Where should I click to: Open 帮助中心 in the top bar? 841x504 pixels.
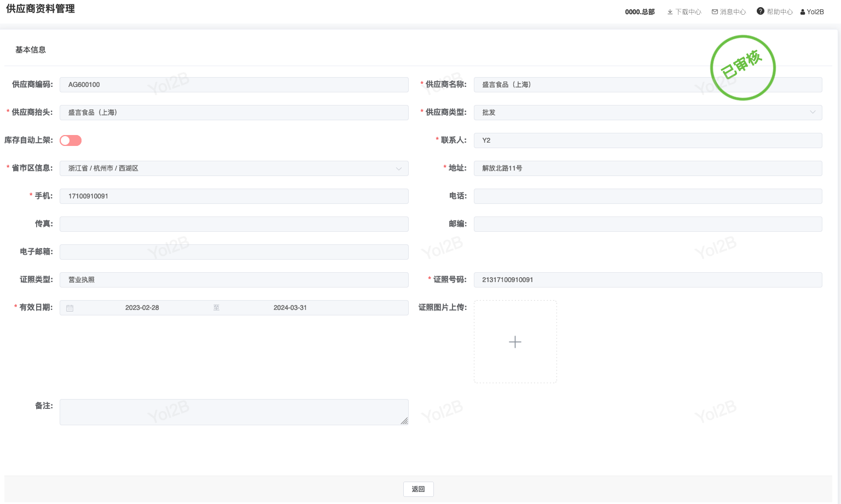pos(775,12)
